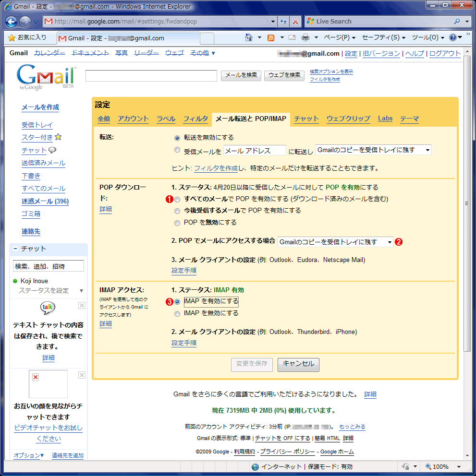Click the Google Talk bubble icon

coord(48,308)
